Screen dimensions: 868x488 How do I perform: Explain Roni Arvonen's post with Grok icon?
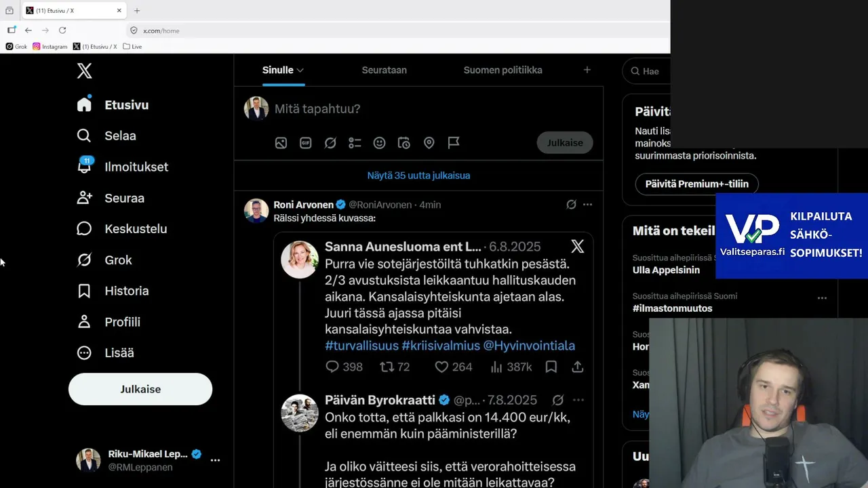571,205
